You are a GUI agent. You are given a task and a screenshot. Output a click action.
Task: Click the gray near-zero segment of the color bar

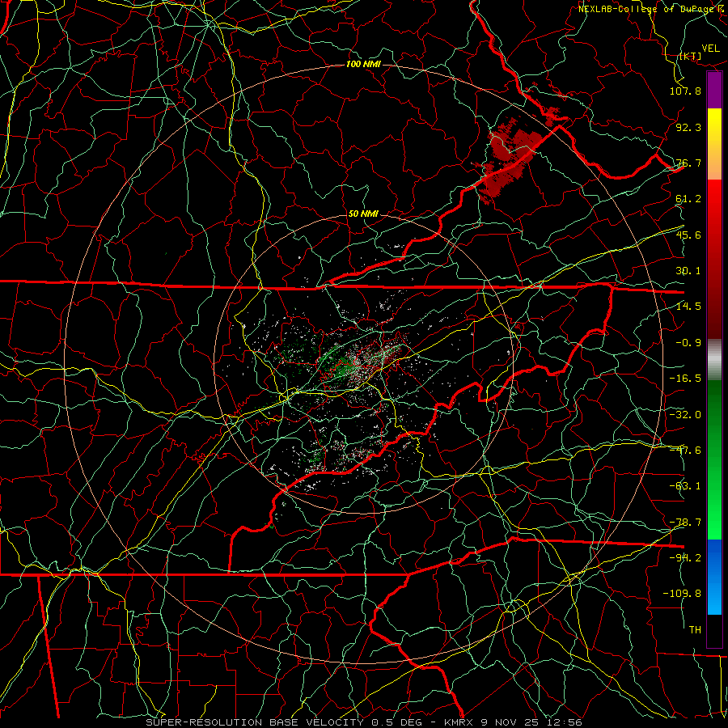tap(714, 358)
